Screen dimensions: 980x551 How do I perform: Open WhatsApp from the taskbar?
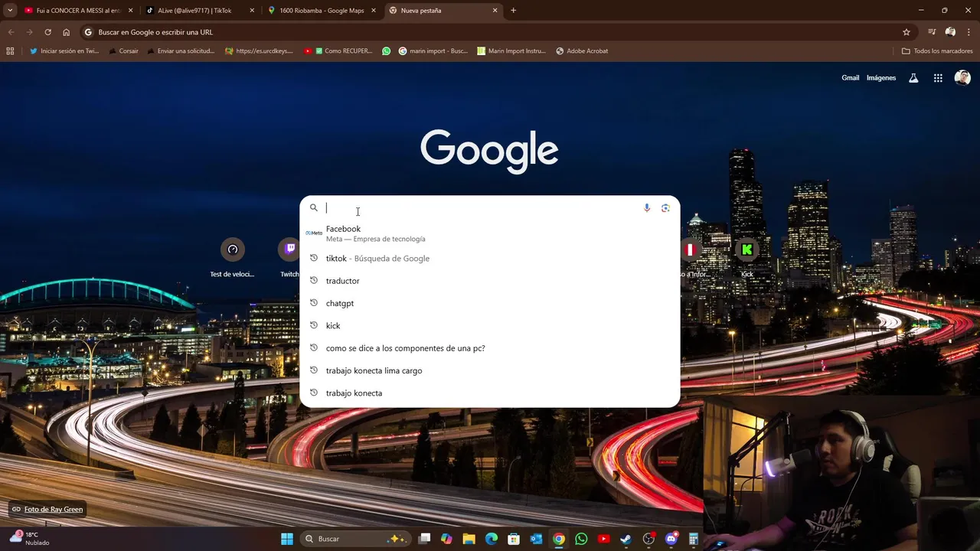pos(581,539)
